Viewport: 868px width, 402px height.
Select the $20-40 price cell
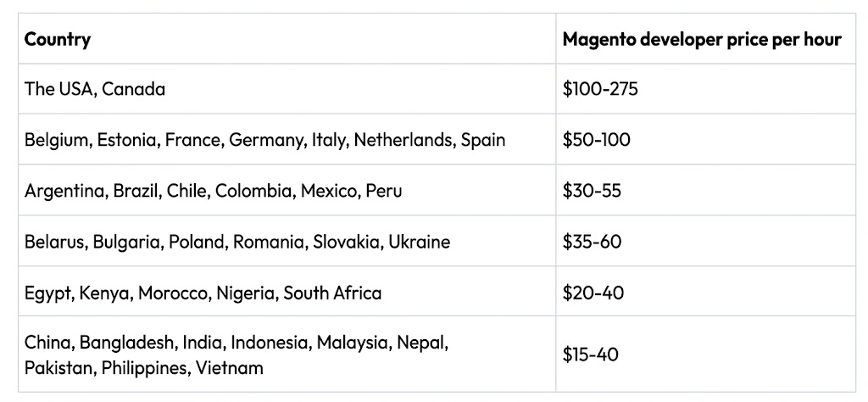(x=593, y=293)
